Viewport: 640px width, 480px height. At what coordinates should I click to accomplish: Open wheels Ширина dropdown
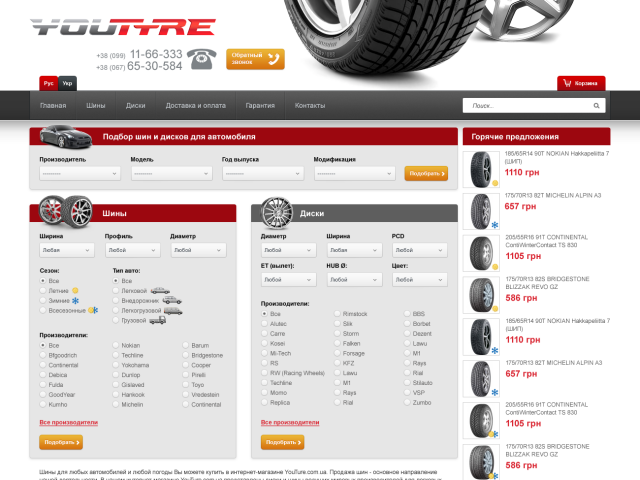tap(354, 250)
